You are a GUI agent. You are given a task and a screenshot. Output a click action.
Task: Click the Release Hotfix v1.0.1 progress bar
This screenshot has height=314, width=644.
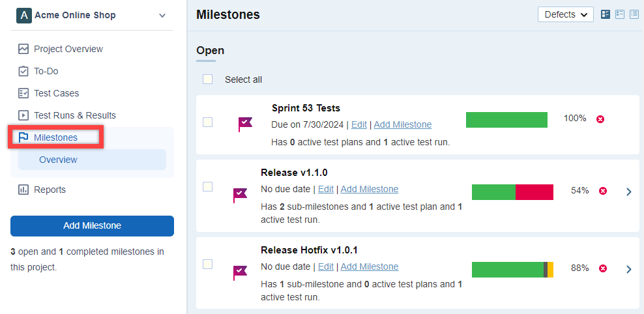click(512, 269)
